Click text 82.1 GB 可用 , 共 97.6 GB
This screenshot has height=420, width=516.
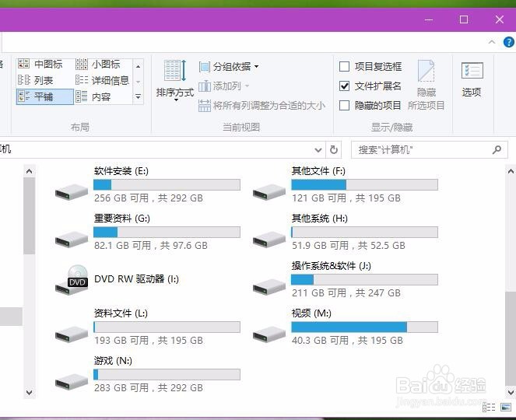[151, 245]
